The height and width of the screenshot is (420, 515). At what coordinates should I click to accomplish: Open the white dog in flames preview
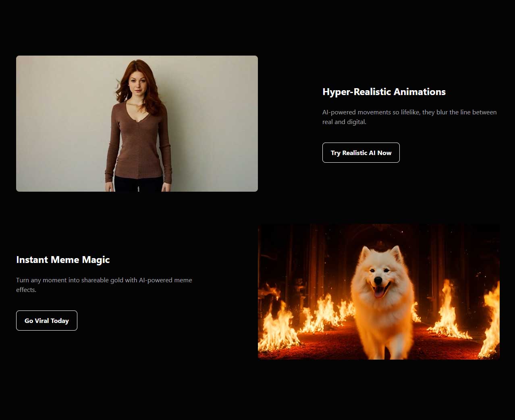pos(379,292)
